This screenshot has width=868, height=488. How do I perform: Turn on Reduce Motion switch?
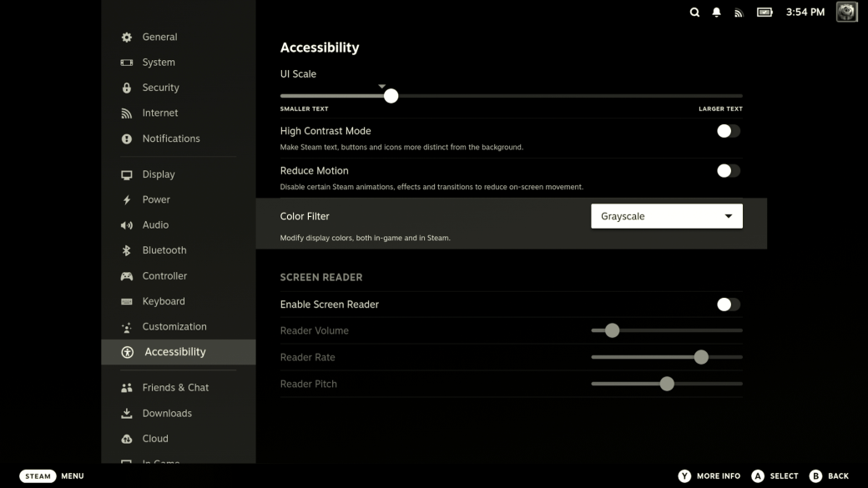728,171
